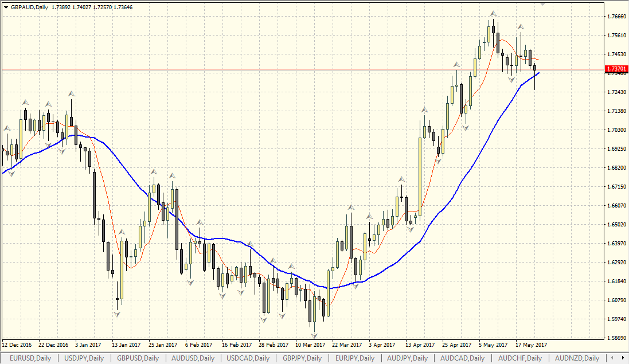Click the 1.70300 price scale label
The width and height of the screenshot is (629, 364).
(x=617, y=130)
